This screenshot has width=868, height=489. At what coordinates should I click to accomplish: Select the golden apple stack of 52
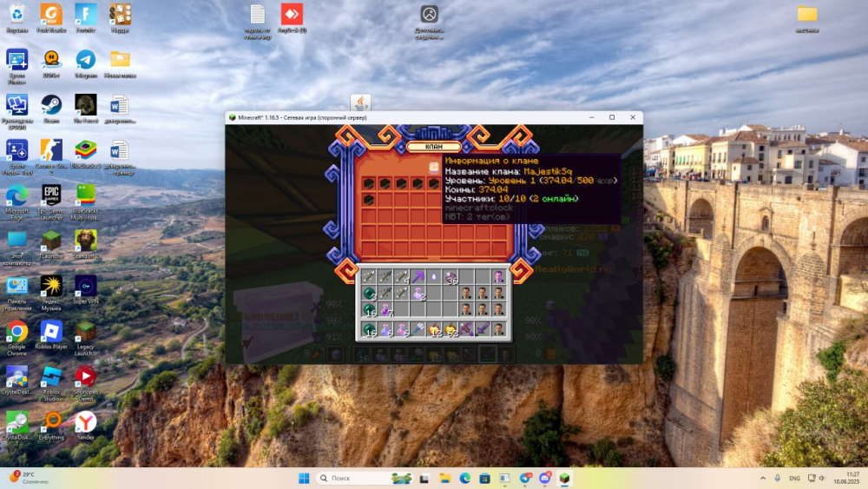[450, 330]
